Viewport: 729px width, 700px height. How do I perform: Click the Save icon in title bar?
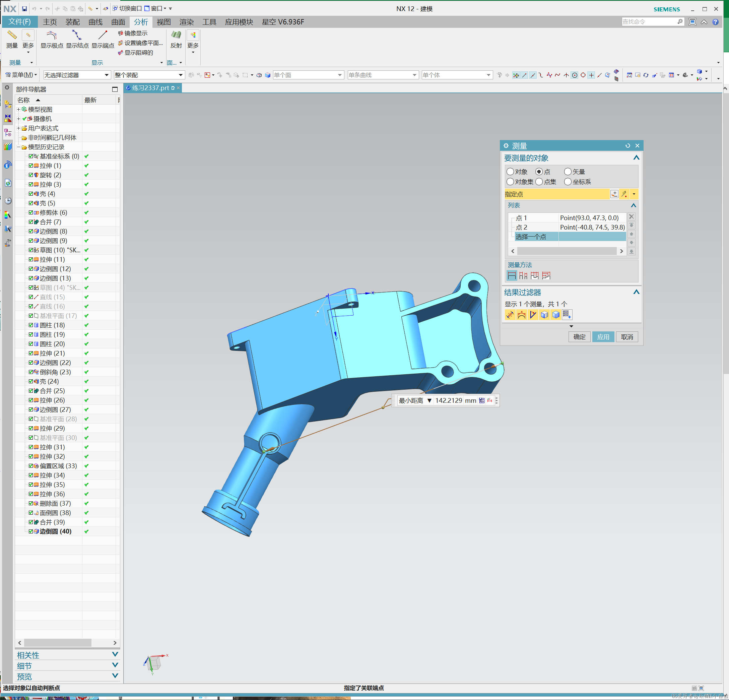pos(24,9)
